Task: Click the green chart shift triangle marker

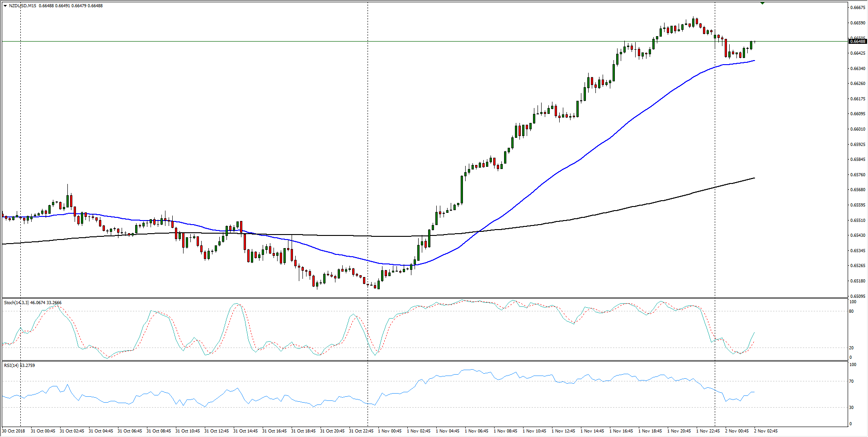Action: (762, 3)
